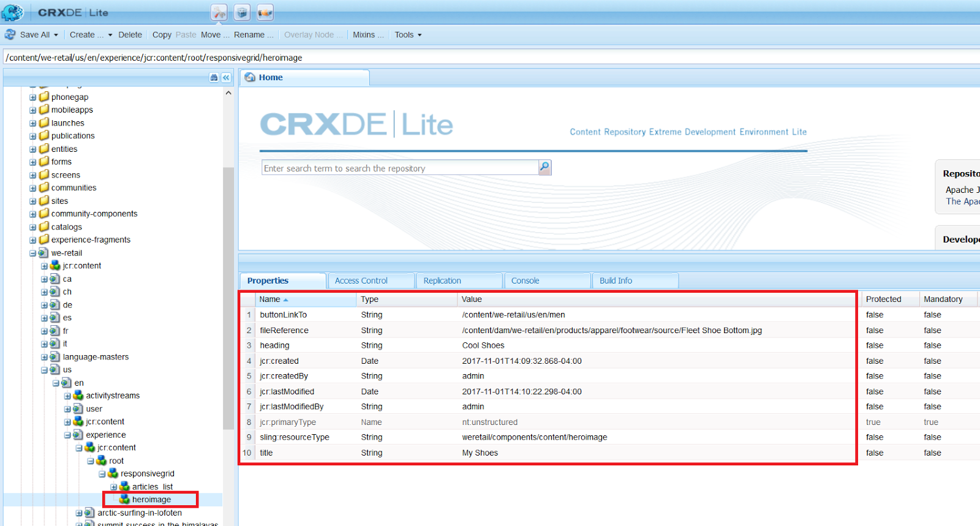Click the Home tab house icon
The height and width of the screenshot is (526, 980).
click(x=250, y=77)
